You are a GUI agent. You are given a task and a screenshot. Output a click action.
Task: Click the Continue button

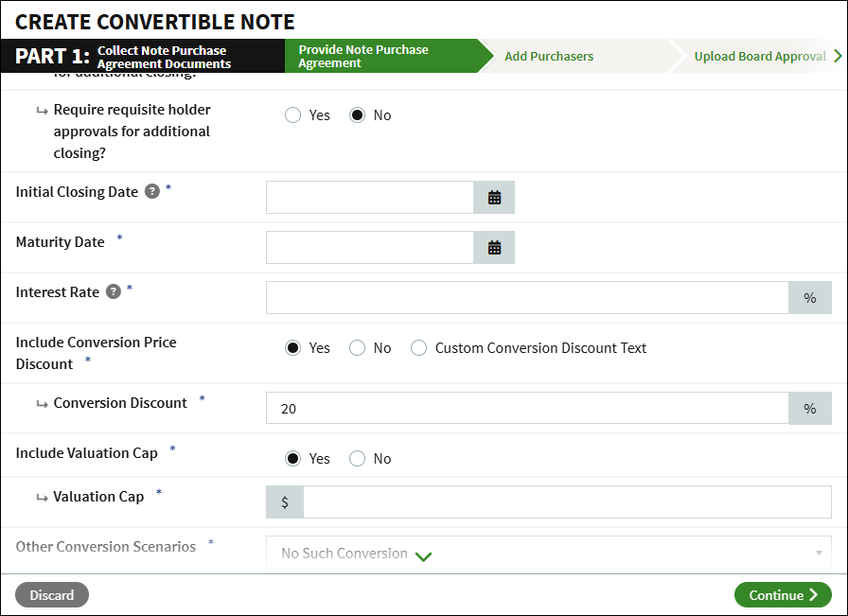(783, 595)
